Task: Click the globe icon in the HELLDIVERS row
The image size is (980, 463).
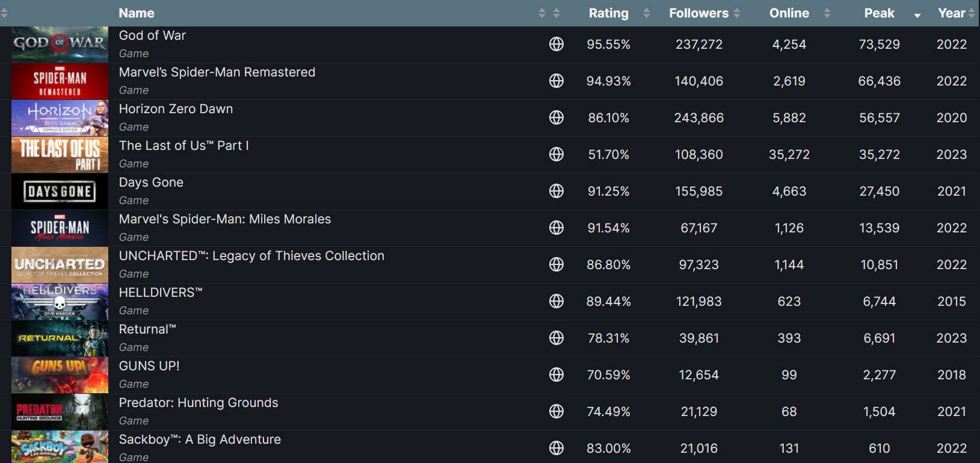Action: [x=556, y=301]
